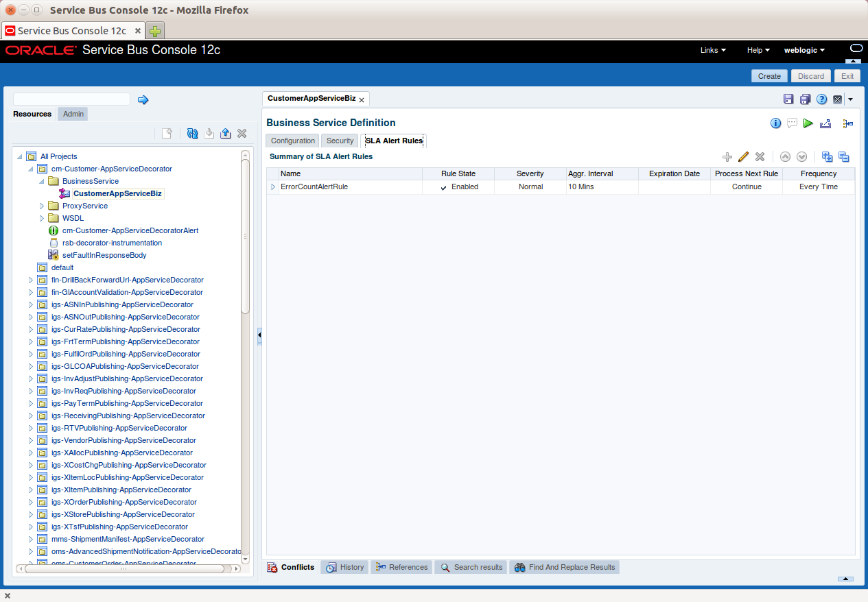Launch test console with the green play icon
The height and width of the screenshot is (602, 868).
[808, 123]
